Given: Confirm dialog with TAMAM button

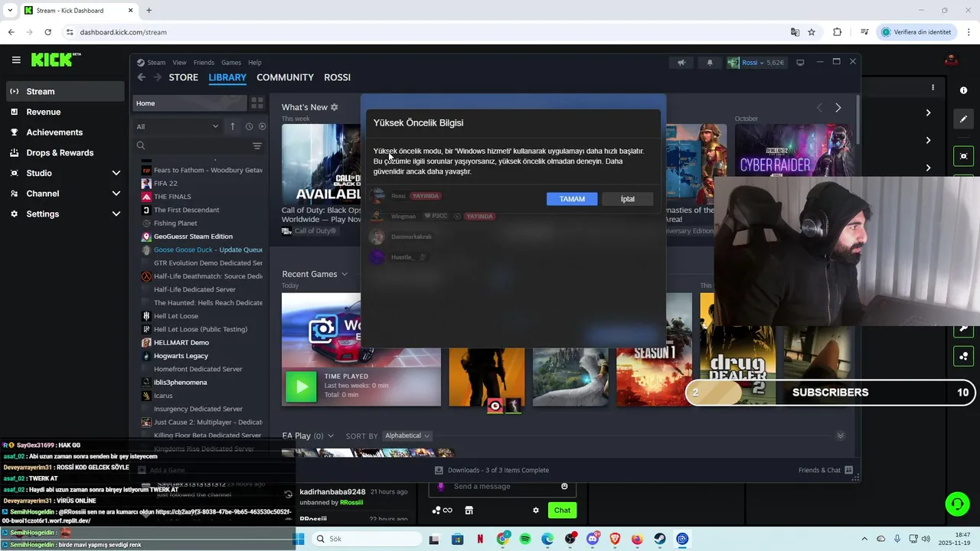Looking at the screenshot, I should coord(572,199).
